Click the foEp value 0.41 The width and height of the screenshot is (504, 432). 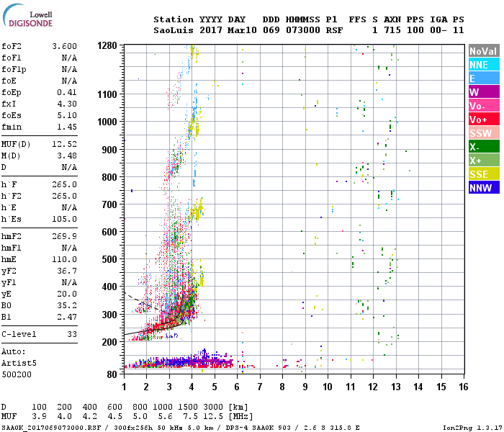pos(67,92)
